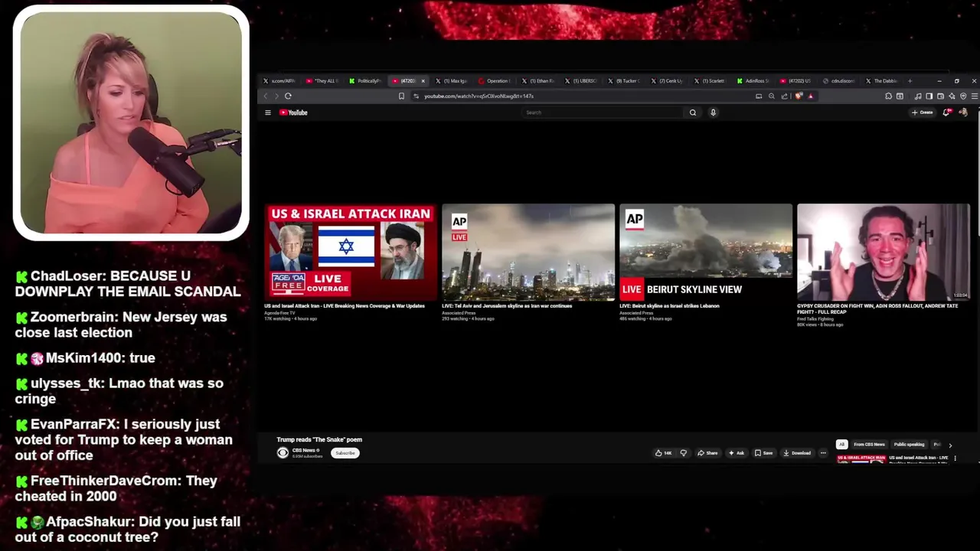
Task: Go to YouTube home via logo
Action: tap(293, 112)
